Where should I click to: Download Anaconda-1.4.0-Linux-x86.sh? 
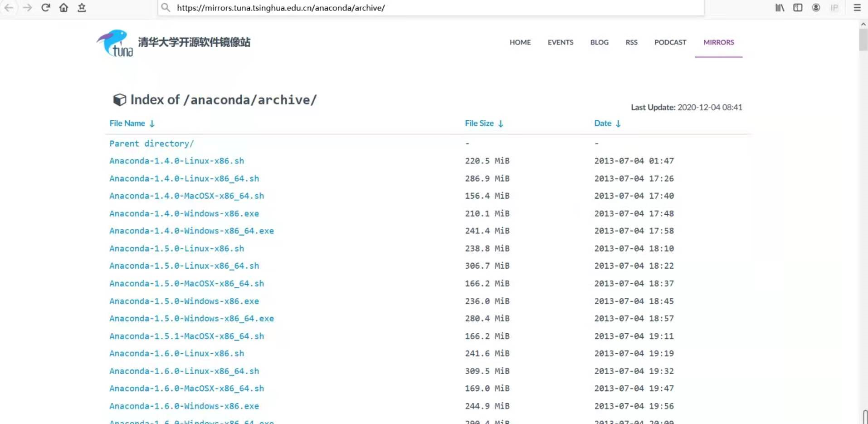click(x=177, y=161)
